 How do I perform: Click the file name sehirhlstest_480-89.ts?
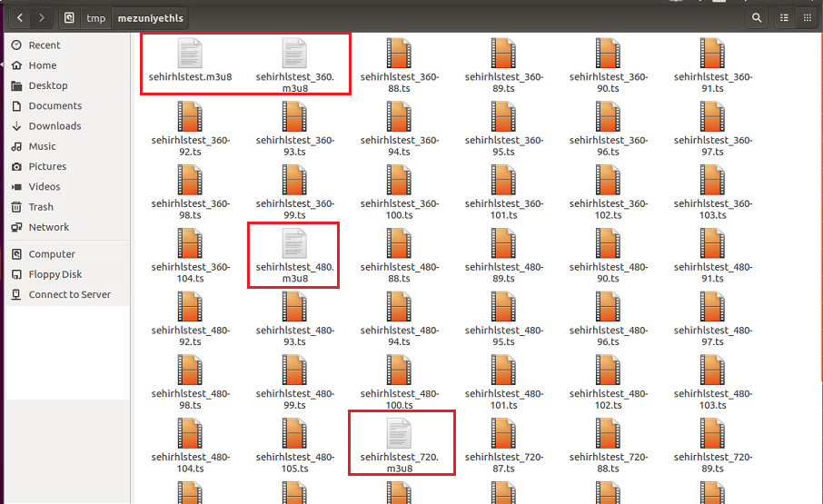pyautogui.click(x=503, y=272)
